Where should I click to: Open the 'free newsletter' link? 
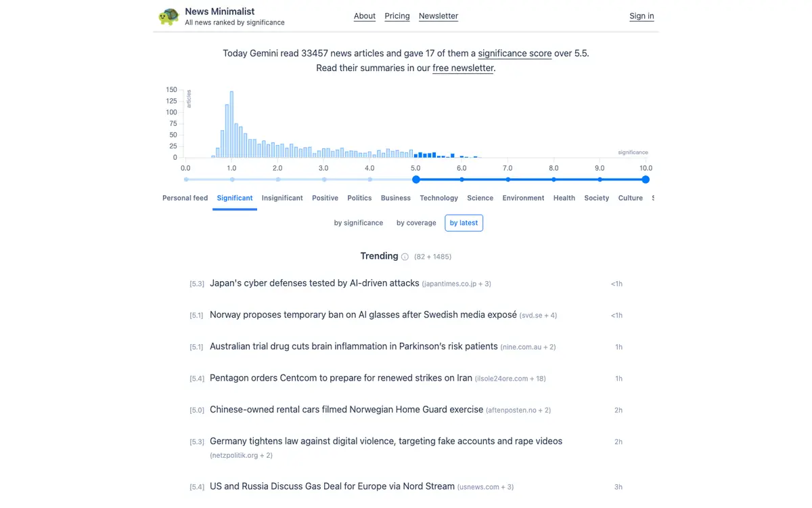[x=463, y=68]
